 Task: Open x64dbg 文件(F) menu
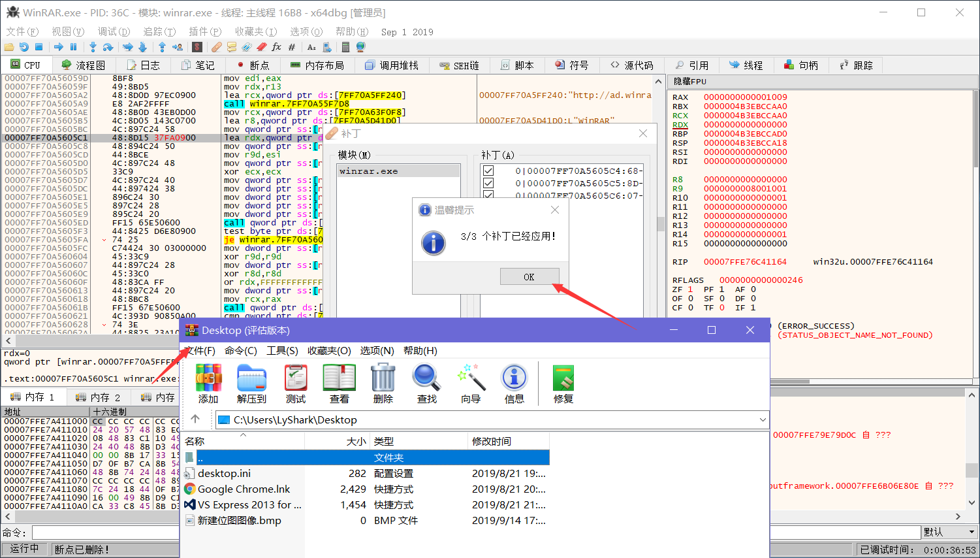click(x=23, y=31)
